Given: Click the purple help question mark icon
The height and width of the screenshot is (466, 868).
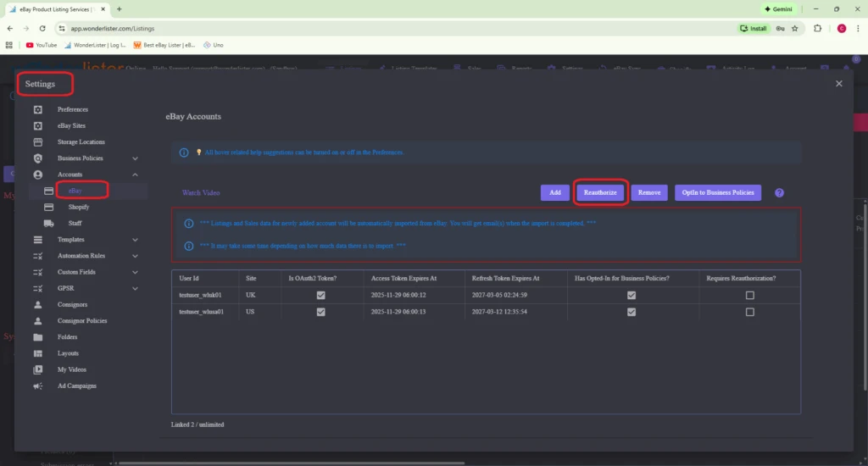Looking at the screenshot, I should tap(779, 192).
